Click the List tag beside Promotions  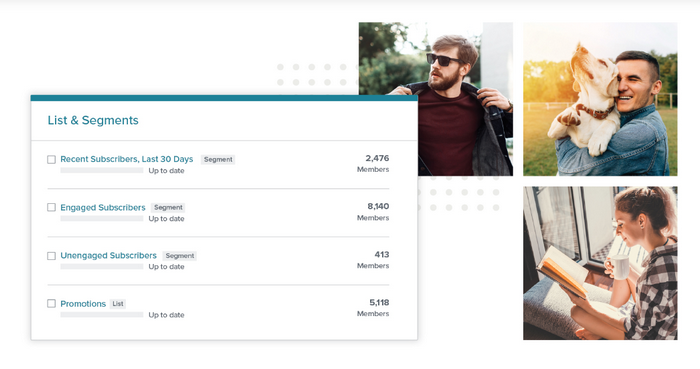pyautogui.click(x=118, y=304)
